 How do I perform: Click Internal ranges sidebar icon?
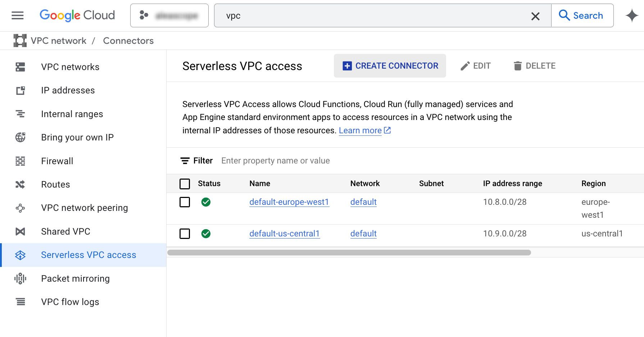[21, 114]
